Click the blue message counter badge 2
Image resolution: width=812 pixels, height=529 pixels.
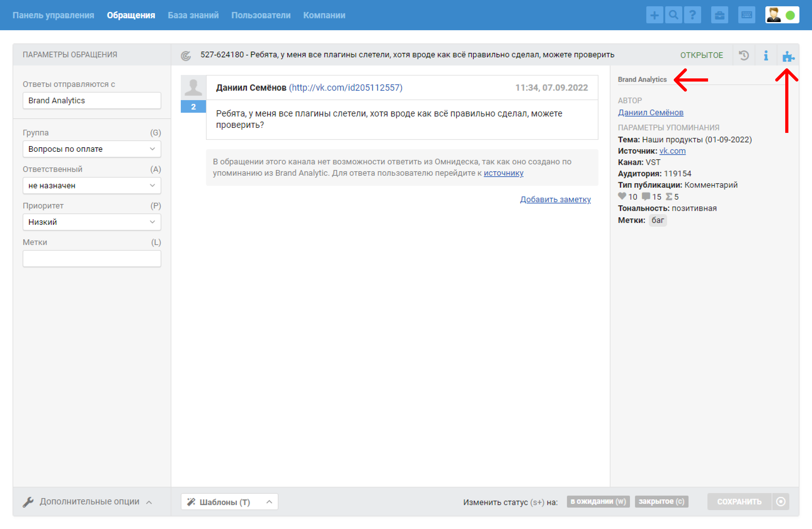point(193,107)
